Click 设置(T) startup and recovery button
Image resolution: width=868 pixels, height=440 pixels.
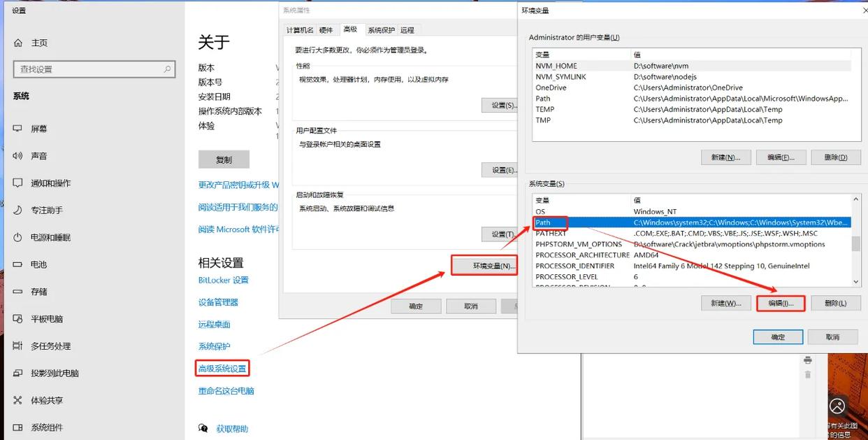click(x=499, y=234)
